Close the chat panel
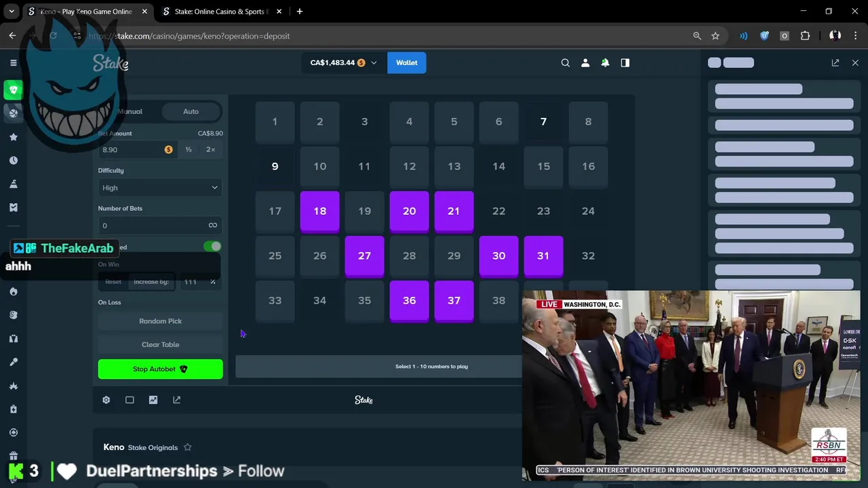868x488 pixels. coord(855,62)
